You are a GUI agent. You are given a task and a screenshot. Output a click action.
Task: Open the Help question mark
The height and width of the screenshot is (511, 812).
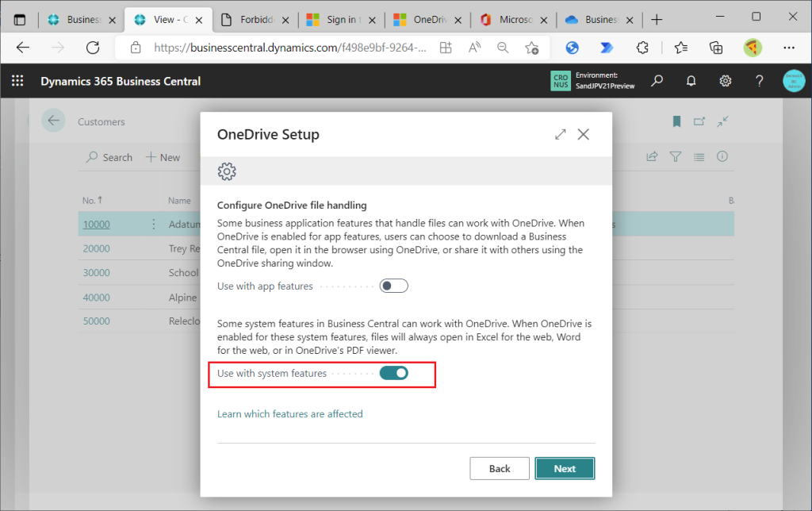click(759, 81)
